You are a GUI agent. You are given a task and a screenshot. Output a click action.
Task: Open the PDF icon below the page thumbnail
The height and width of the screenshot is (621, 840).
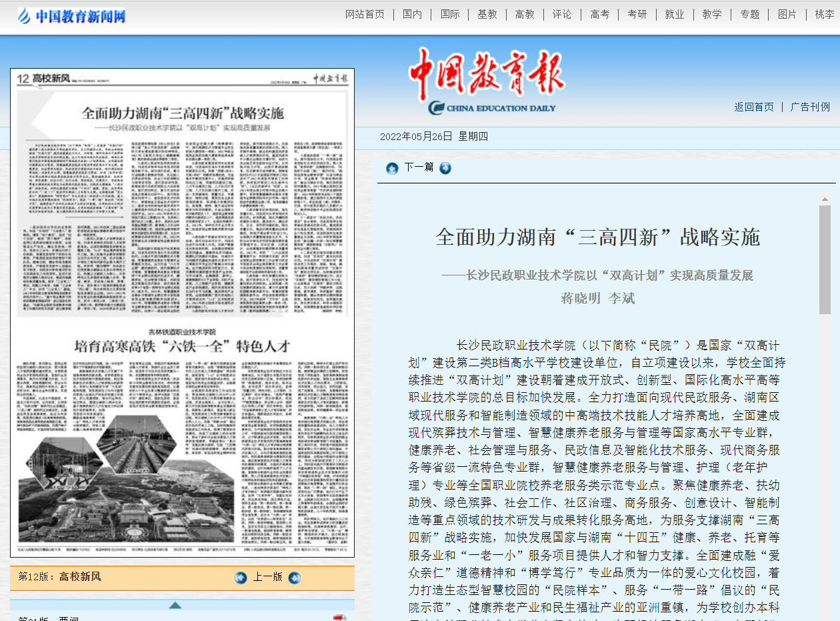pos(339,618)
